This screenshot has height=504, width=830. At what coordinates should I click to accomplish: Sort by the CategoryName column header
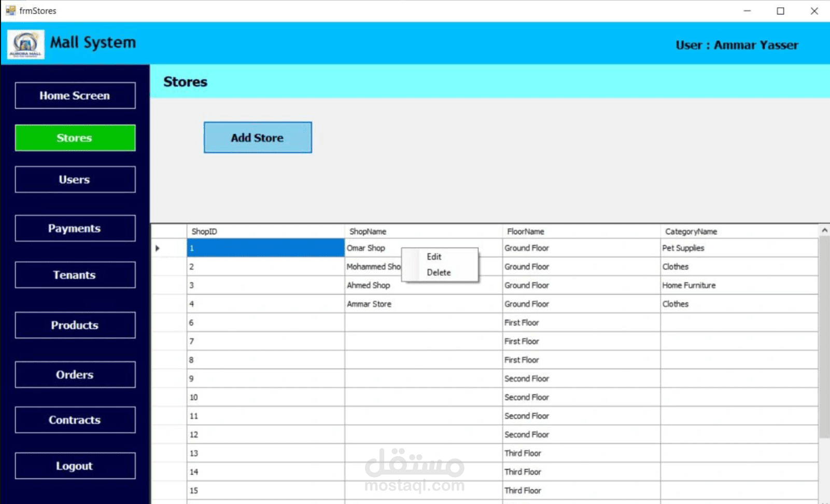739,231
